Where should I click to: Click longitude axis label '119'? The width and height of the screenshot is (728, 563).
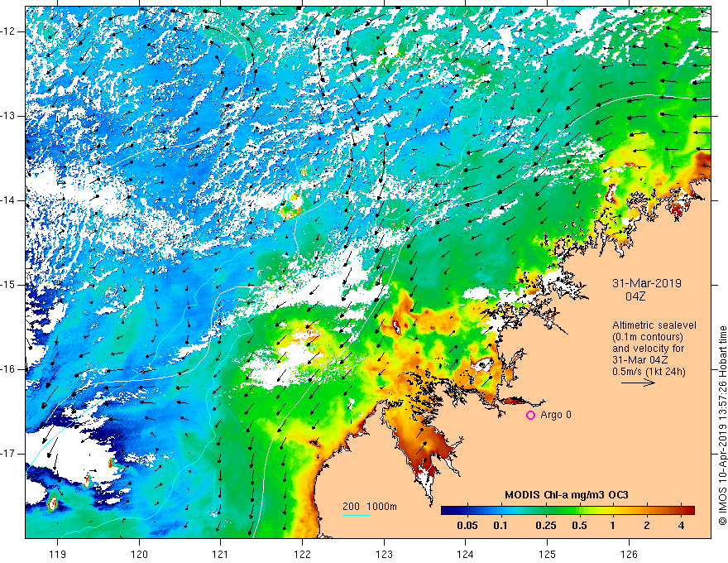click(57, 554)
